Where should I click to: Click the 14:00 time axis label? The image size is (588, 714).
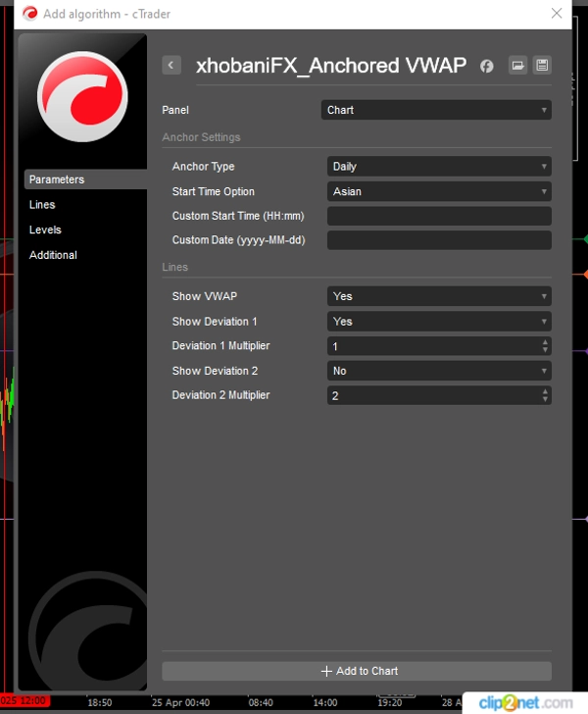(x=325, y=702)
